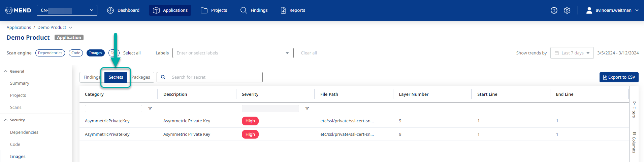Expand the Last 7 days trends dropdown
Image resolution: width=644 pixels, height=162 pixels.
572,53
